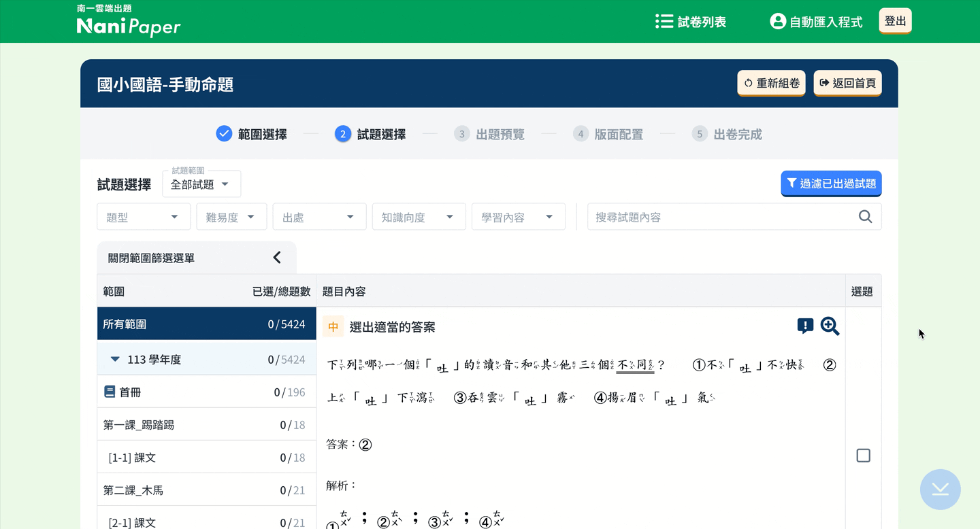Click the report problem exclamation icon

point(805,326)
